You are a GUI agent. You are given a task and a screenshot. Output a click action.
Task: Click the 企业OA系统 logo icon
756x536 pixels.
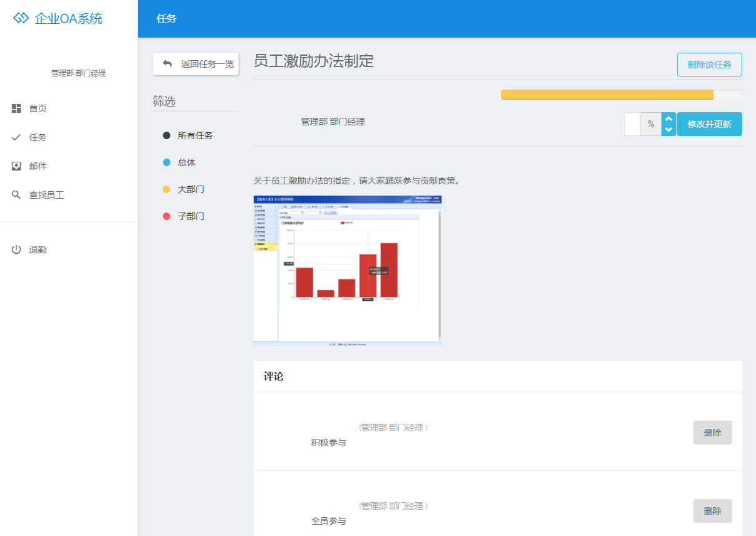coord(21,18)
